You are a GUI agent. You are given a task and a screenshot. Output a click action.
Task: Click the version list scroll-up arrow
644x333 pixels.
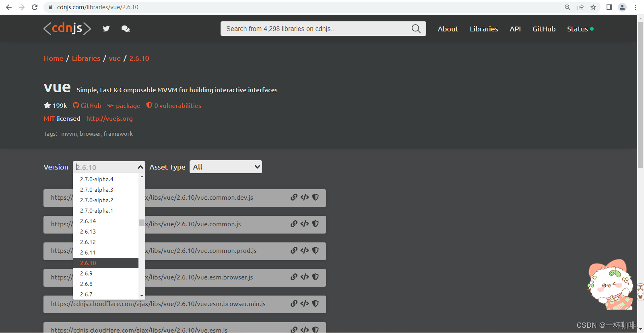pos(142,176)
